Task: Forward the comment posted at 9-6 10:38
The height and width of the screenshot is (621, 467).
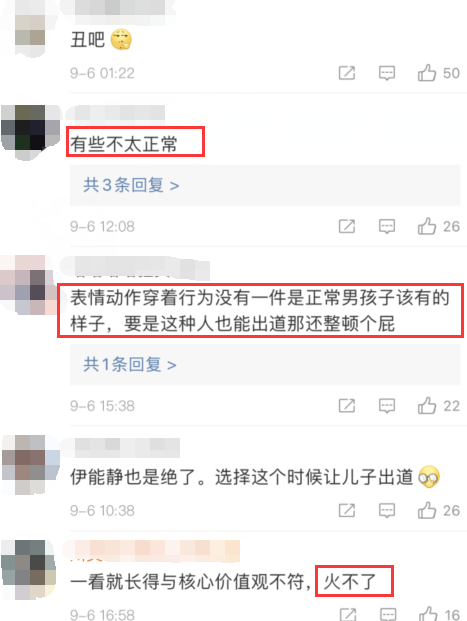Action: point(347,510)
